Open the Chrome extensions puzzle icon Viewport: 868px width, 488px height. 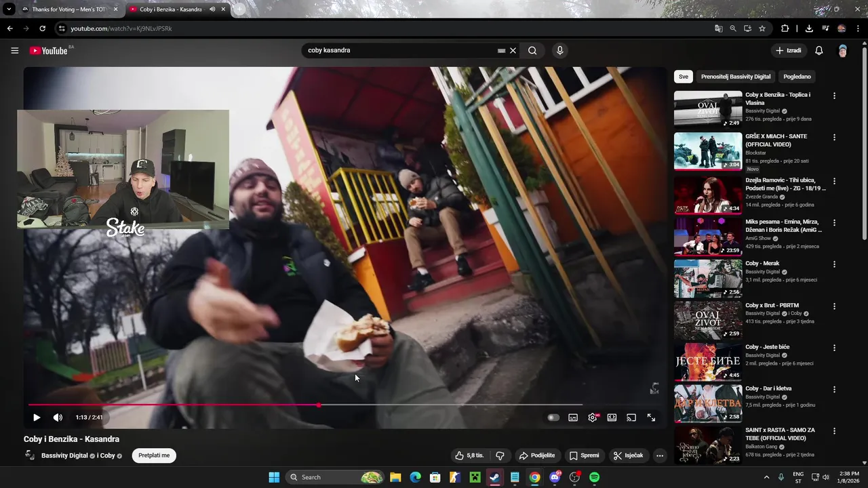coord(785,28)
